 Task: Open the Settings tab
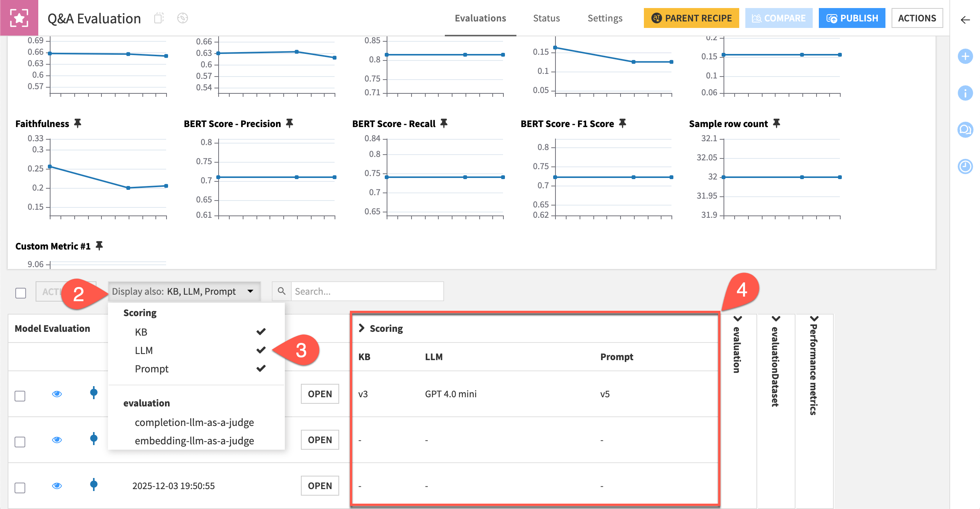click(x=605, y=18)
